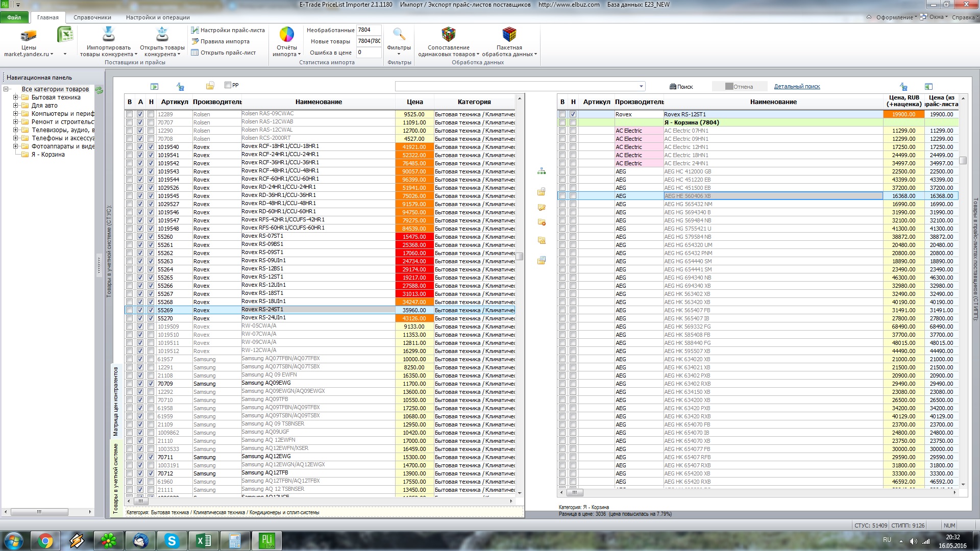Click folder with search icon between tables

click(542, 240)
